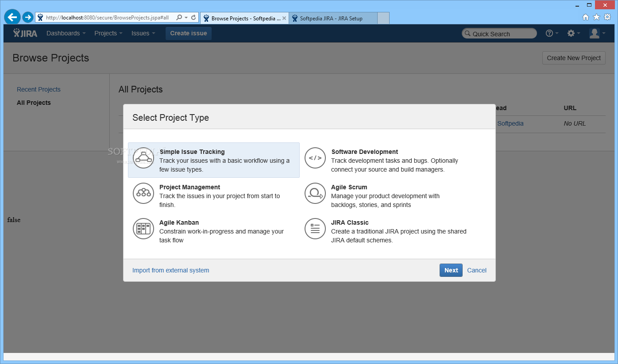Expand the Issues menu
Screen dimensions: 618x364
point(143,33)
